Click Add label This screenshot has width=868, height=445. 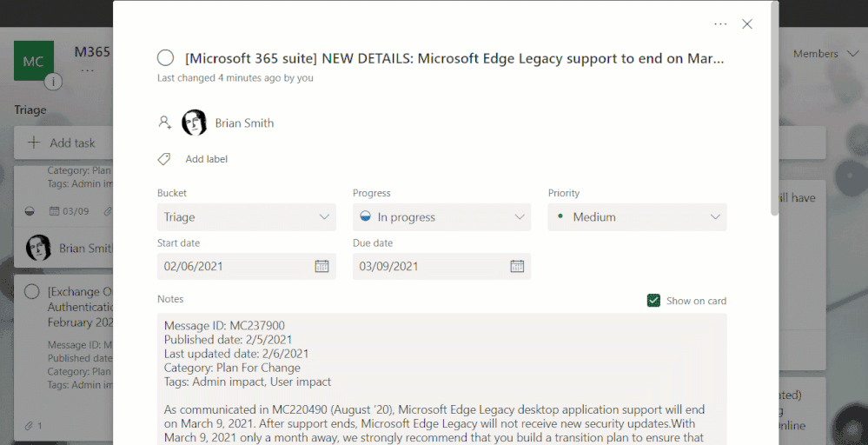[207, 159]
